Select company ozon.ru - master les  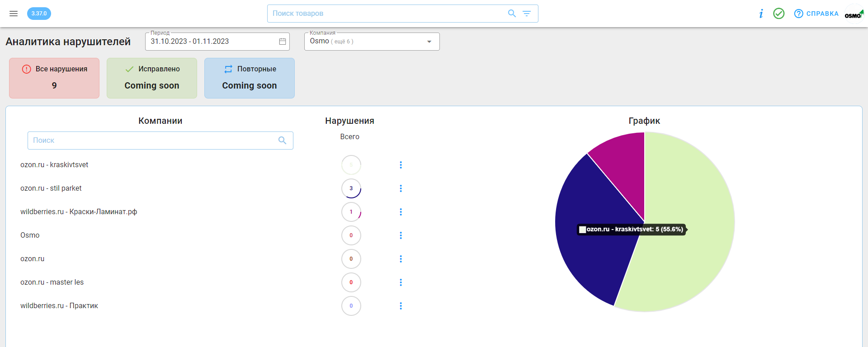pyautogui.click(x=52, y=282)
